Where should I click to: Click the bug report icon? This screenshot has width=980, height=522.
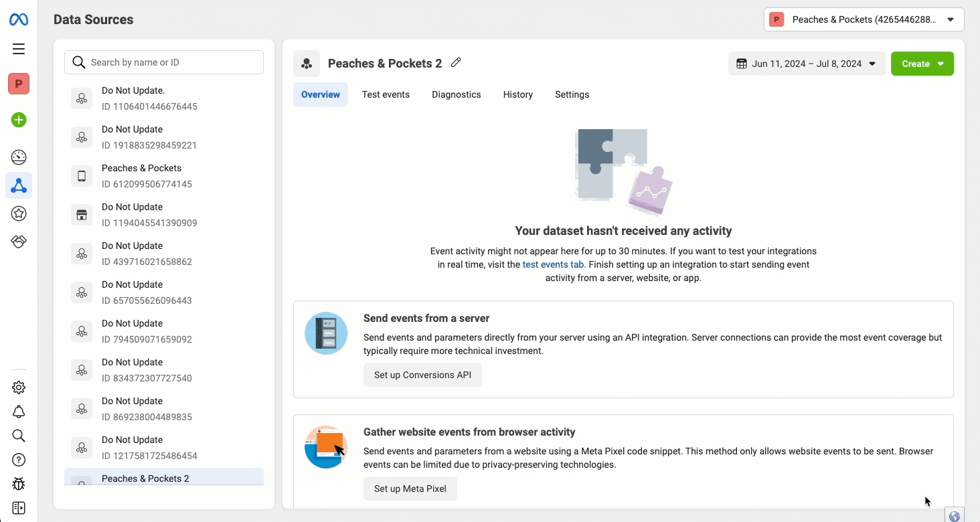tap(19, 484)
